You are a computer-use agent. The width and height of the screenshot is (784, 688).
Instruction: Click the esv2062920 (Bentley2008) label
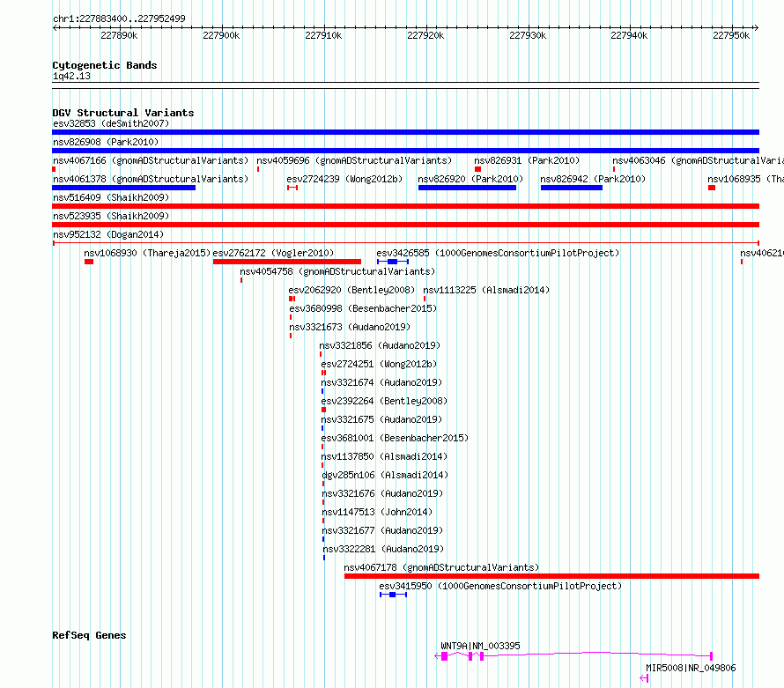[x=351, y=290]
